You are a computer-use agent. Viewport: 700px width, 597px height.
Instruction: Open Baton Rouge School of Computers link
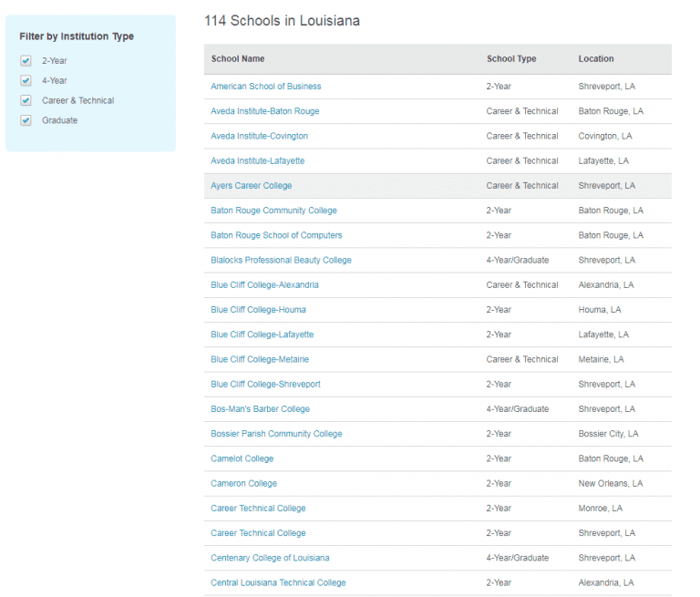pos(276,235)
